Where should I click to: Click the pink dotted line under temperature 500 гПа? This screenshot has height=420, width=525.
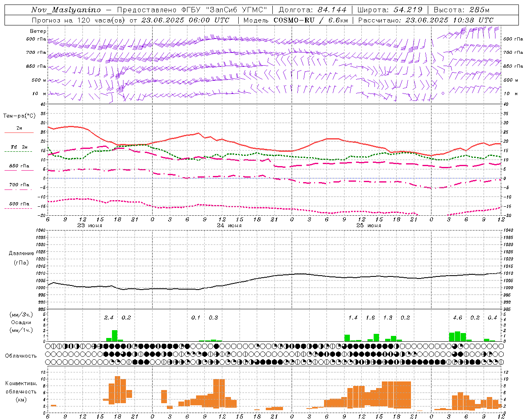(x=18, y=208)
